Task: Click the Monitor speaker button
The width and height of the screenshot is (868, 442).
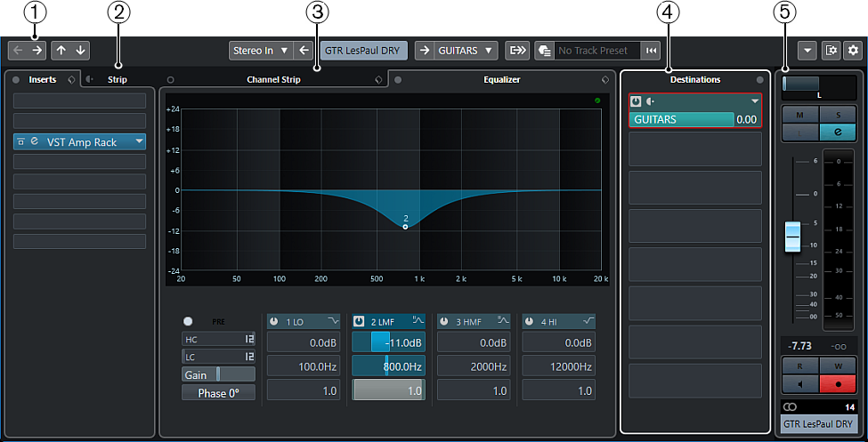Action: coord(800,384)
